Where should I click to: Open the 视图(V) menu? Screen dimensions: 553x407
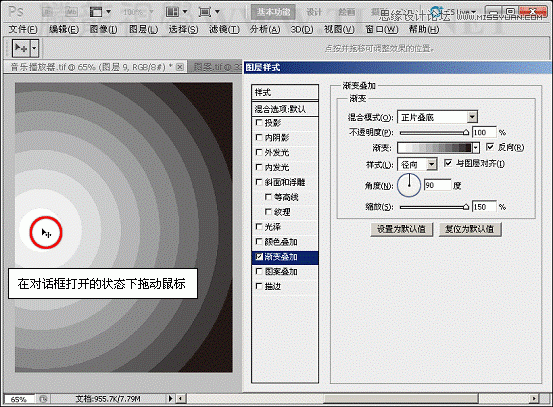339,29
